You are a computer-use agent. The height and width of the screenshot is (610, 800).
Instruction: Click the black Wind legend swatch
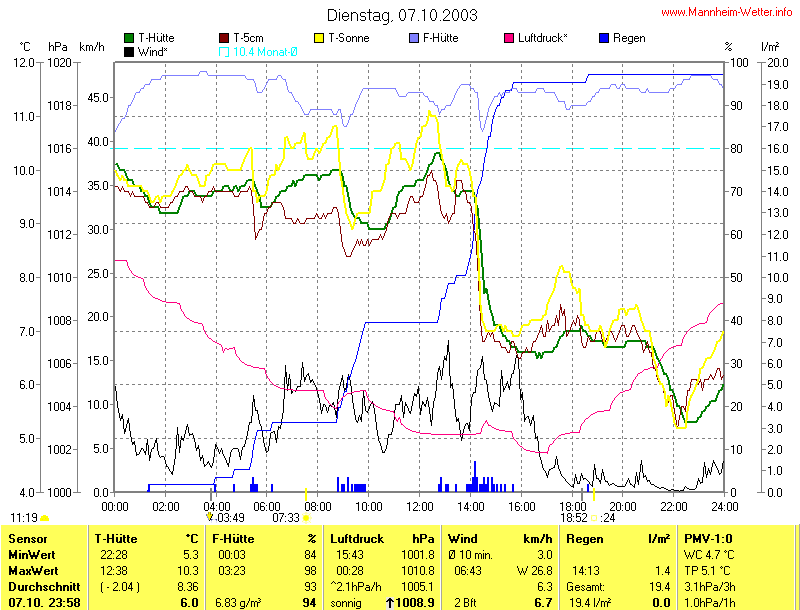point(129,51)
